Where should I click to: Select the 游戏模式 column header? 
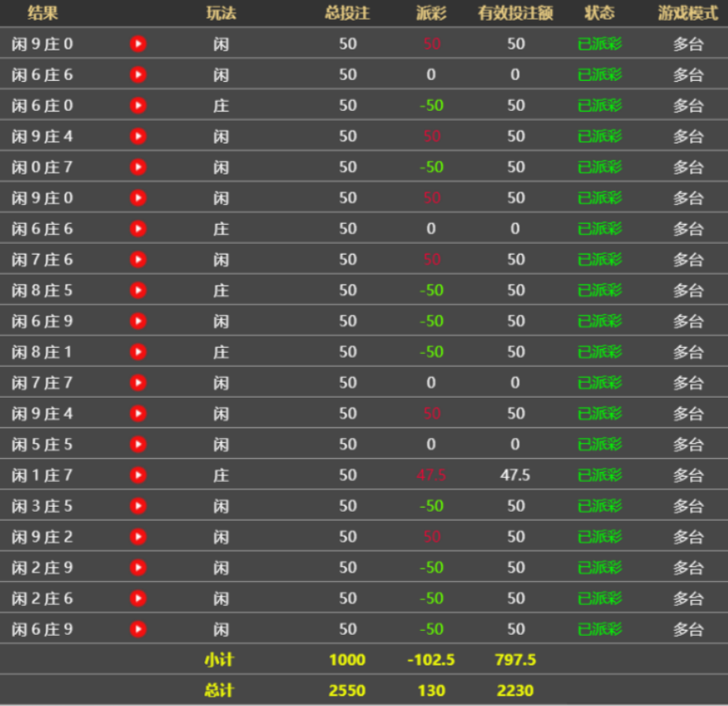[x=687, y=12]
